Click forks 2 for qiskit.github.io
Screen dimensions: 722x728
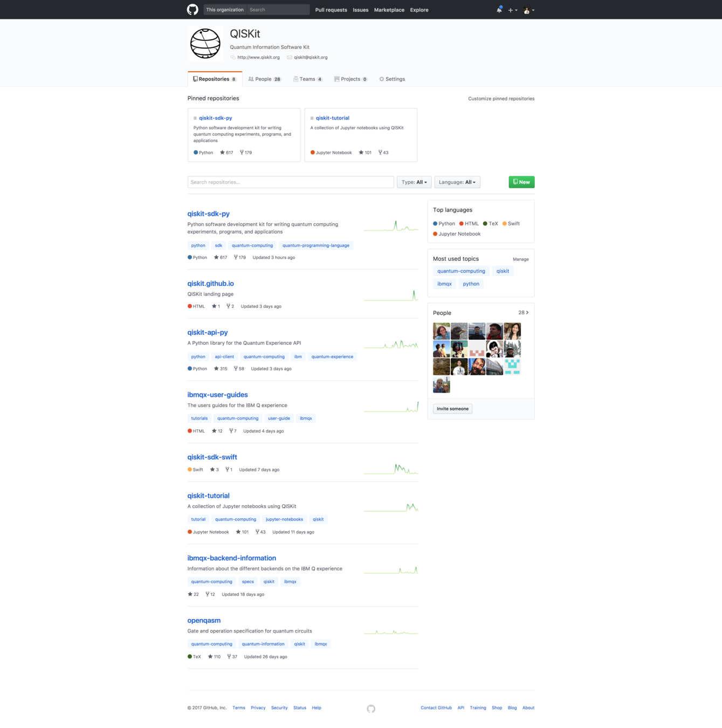(230, 306)
